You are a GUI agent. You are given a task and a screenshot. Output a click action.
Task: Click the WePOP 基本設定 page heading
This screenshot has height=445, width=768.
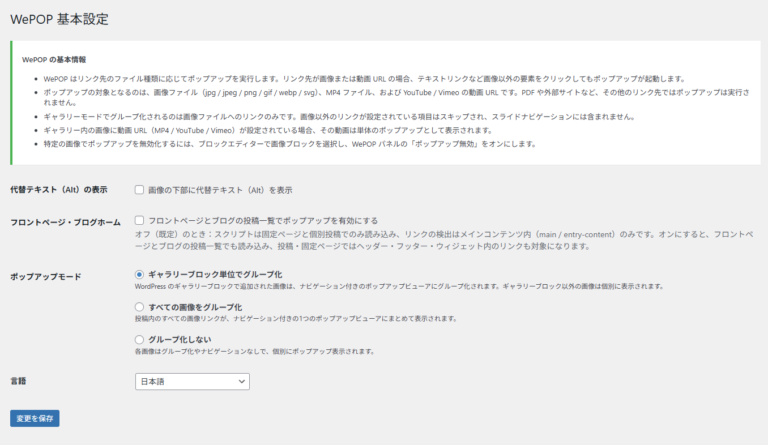pos(59,20)
